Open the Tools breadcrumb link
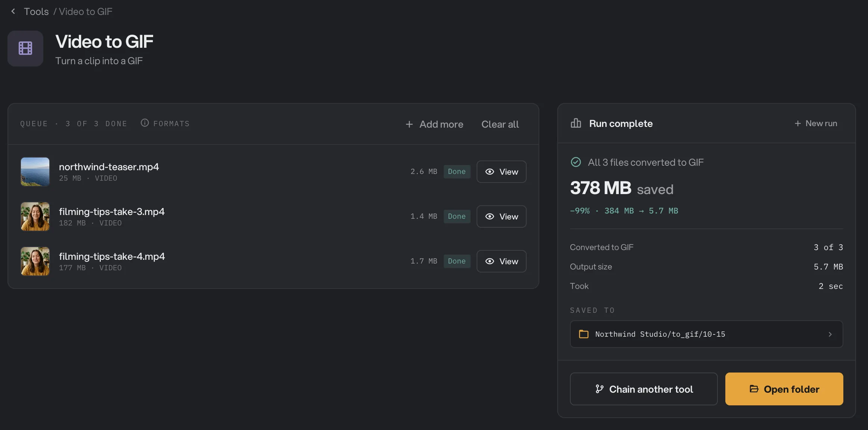This screenshot has height=430, width=868. [36, 12]
